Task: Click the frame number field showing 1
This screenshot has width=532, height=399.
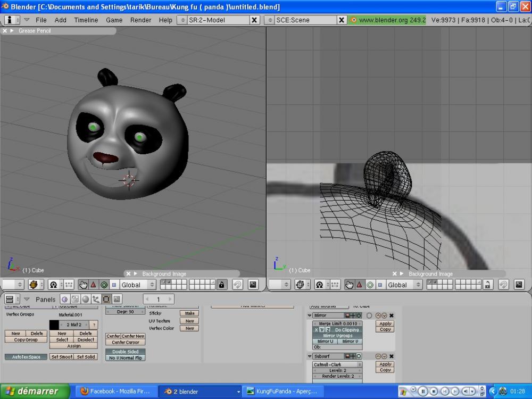Action: pyautogui.click(x=159, y=299)
